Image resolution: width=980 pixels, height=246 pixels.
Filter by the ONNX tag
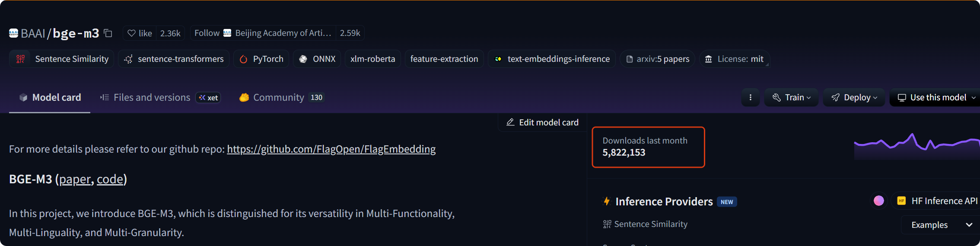[x=317, y=59]
